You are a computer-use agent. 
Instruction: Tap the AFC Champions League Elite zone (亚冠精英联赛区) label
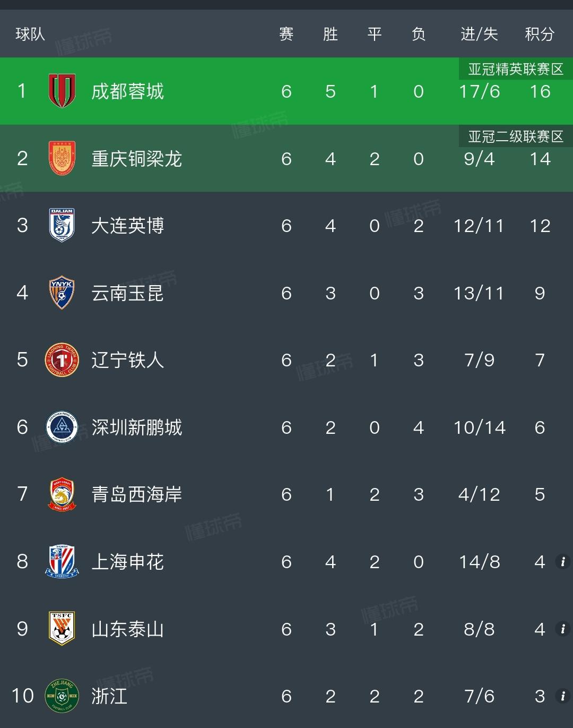(515, 70)
